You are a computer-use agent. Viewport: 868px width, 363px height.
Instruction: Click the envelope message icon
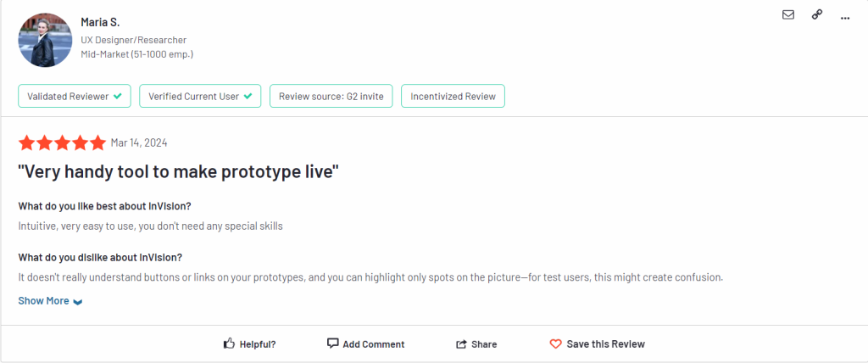[x=788, y=15]
